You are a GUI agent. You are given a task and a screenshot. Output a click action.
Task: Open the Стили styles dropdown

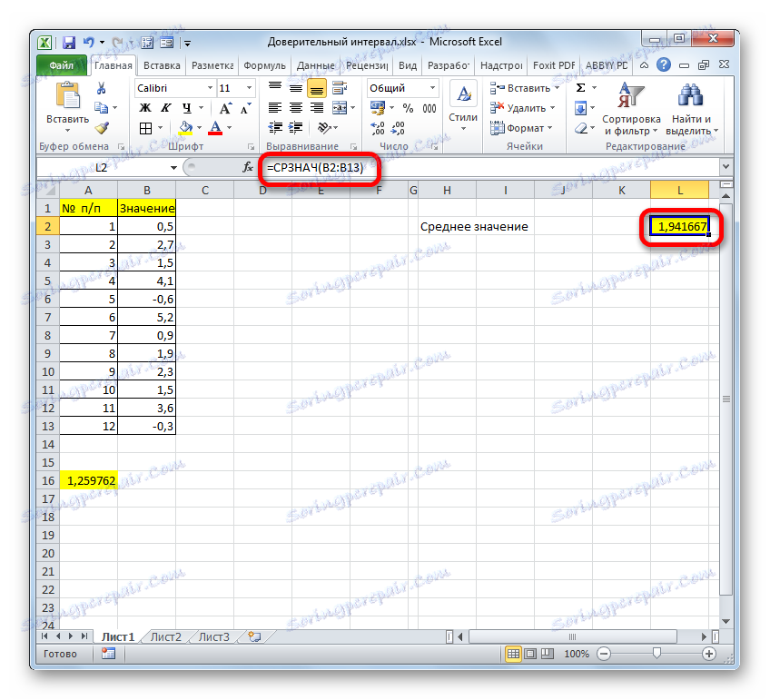pos(463,108)
